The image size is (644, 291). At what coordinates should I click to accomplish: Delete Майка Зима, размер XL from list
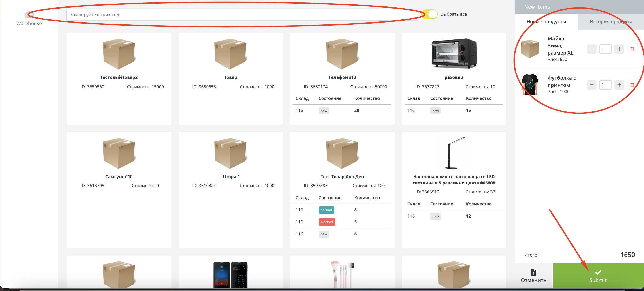click(632, 49)
